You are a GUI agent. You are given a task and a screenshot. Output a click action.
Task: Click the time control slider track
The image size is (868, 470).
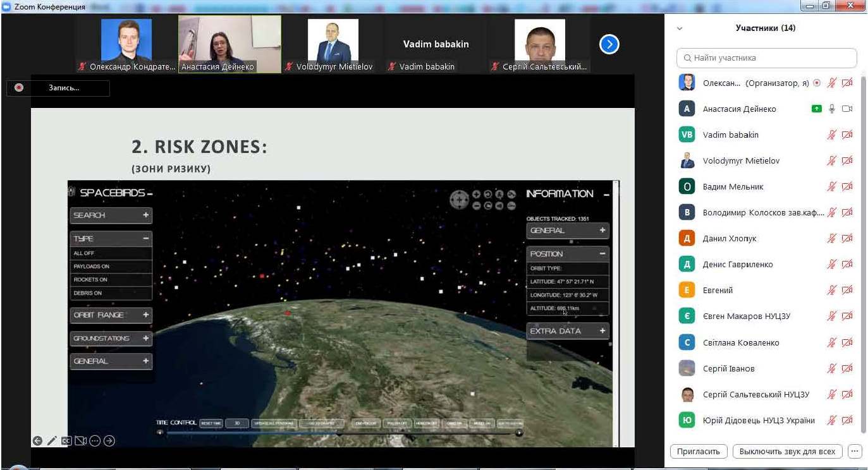coord(339,433)
